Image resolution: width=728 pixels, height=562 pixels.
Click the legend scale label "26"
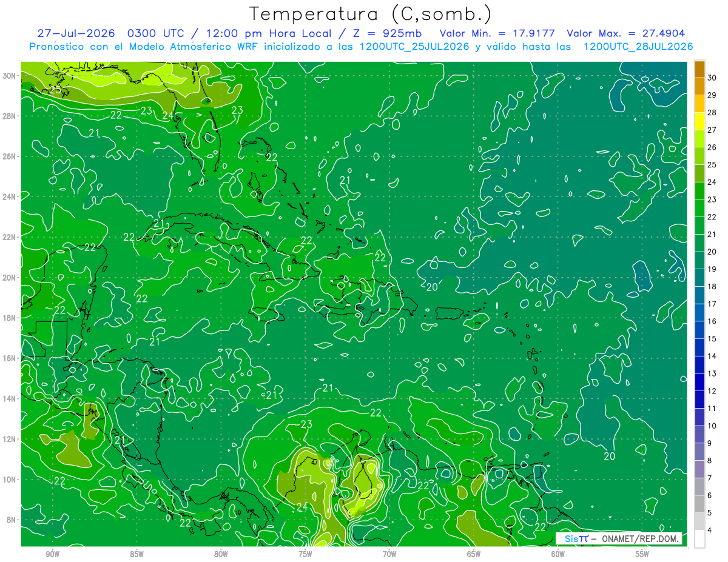712,147
